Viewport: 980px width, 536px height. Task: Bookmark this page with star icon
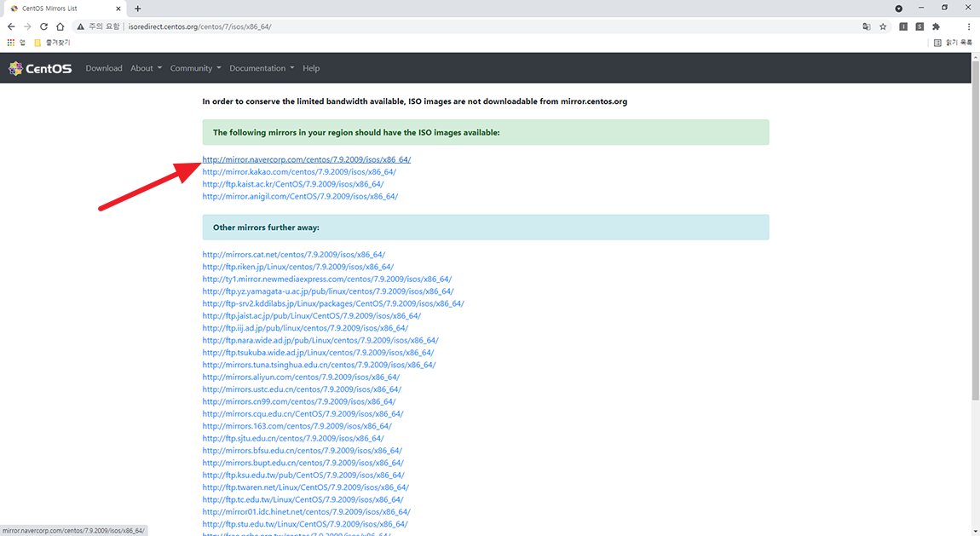tap(883, 27)
